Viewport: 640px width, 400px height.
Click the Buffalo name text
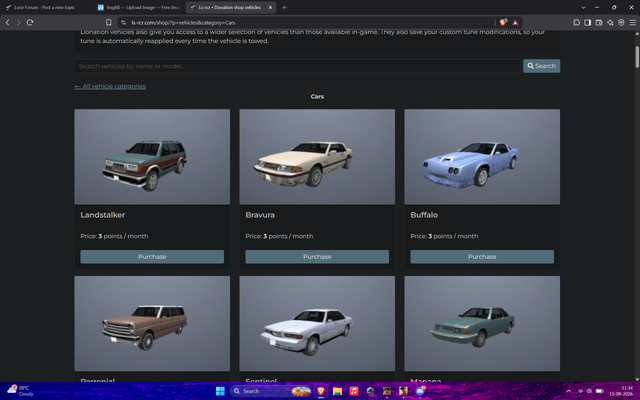coord(424,215)
